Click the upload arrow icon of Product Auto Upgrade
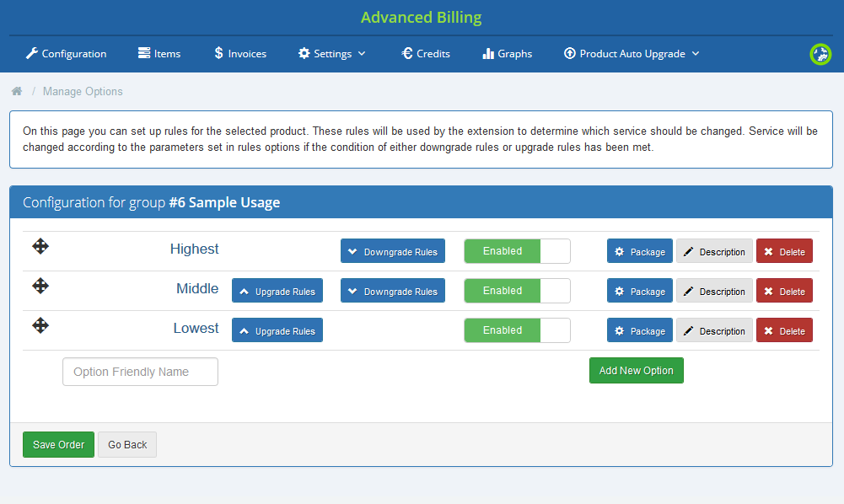Image resolution: width=844 pixels, height=504 pixels. pyautogui.click(x=569, y=53)
